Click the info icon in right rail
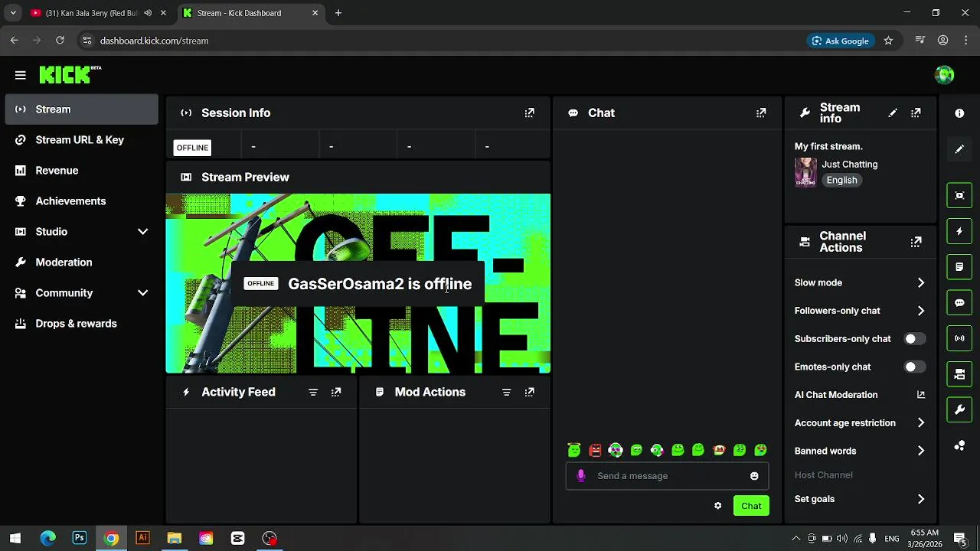Screen dimensions: 980x551 click(x=959, y=113)
